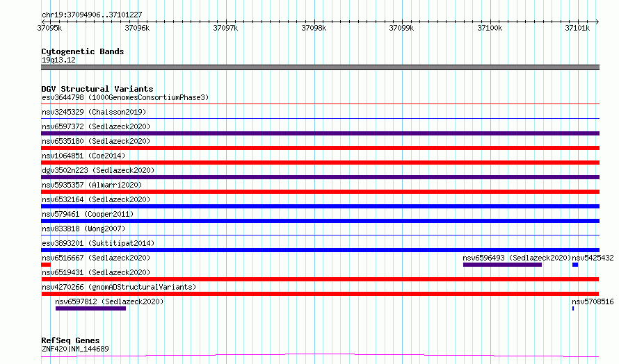Select the dgv3502n223 (Sedlazeck2020) label
Image resolution: width=619 pixels, height=364 pixels.
(x=98, y=170)
